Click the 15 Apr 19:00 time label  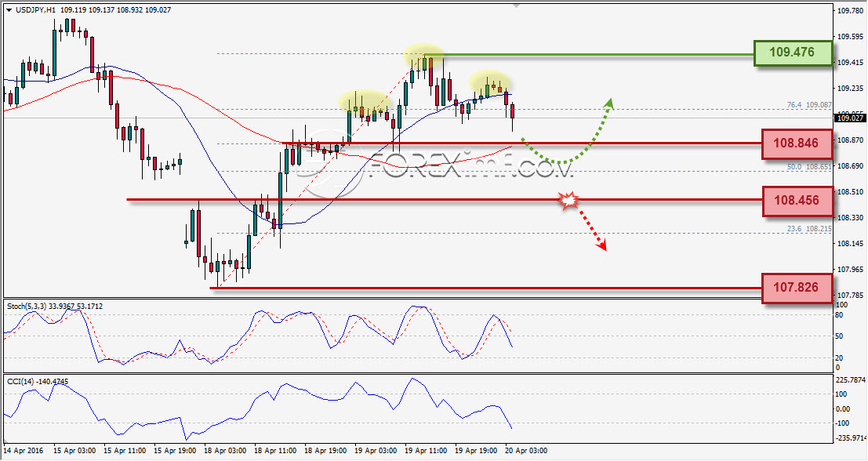pos(175,451)
